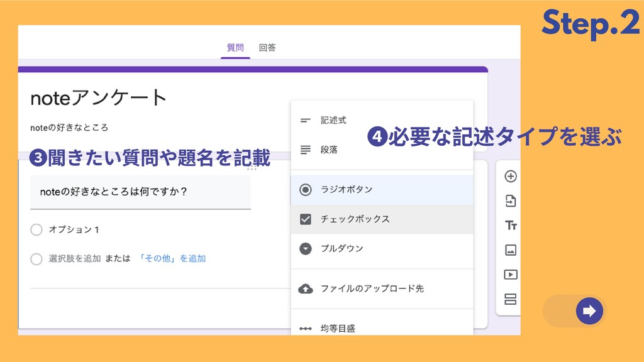
Task: Select 段落 paragraph type
Action: pos(382,150)
